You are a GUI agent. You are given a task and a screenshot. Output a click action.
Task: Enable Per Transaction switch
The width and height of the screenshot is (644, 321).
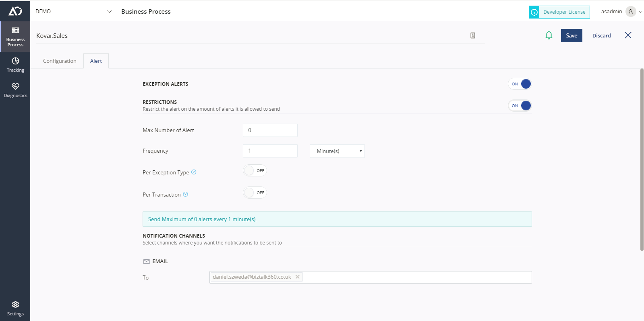coord(255,193)
